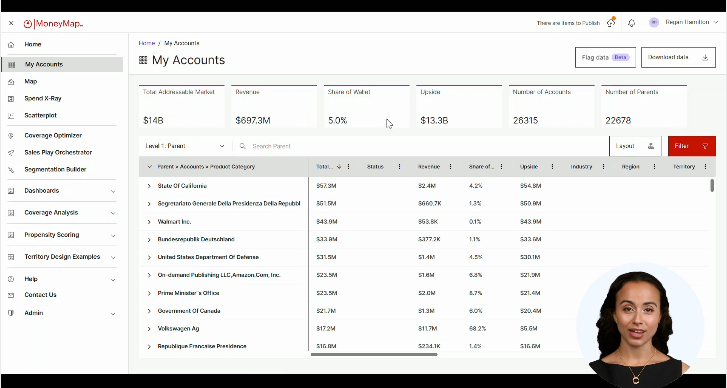Open Status column options menu
Image resolution: width=727 pixels, height=388 pixels.
tap(400, 167)
